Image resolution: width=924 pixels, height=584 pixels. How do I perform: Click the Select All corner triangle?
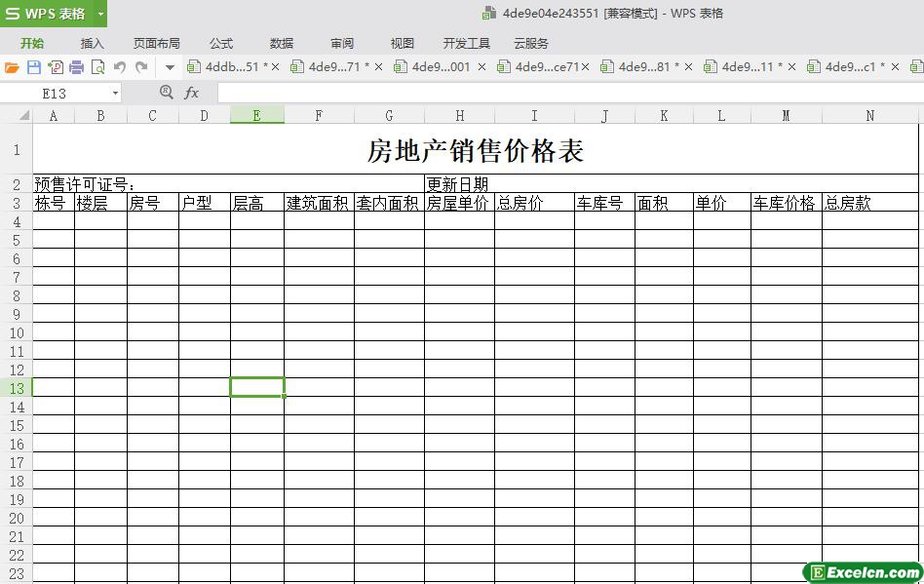click(23, 115)
